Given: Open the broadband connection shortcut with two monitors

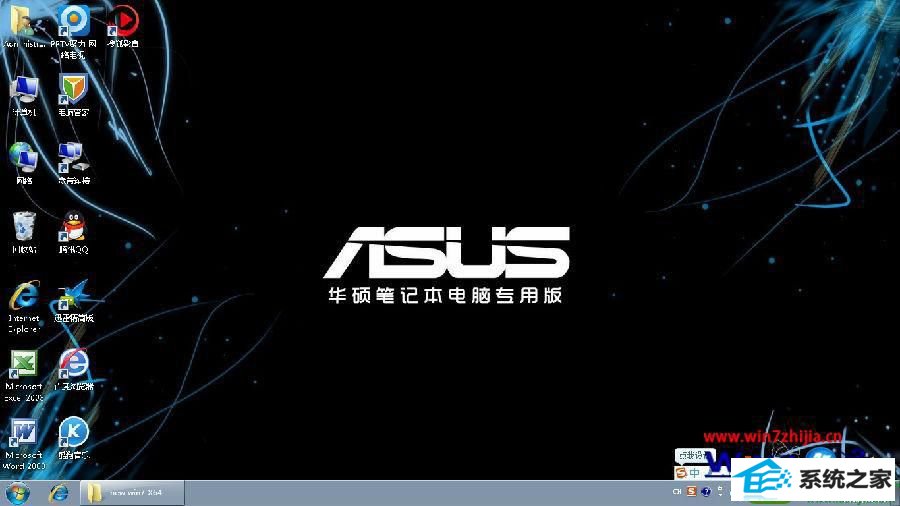Looking at the screenshot, I should [x=73, y=164].
